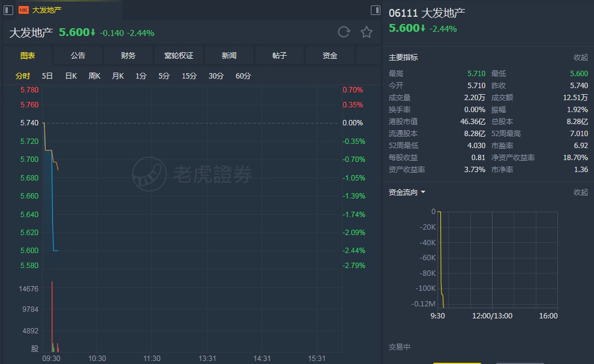Select the 15分 interval

(189, 76)
